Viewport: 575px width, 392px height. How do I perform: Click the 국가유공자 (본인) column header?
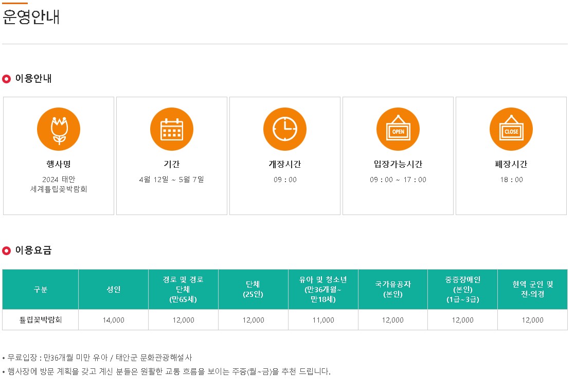point(392,289)
